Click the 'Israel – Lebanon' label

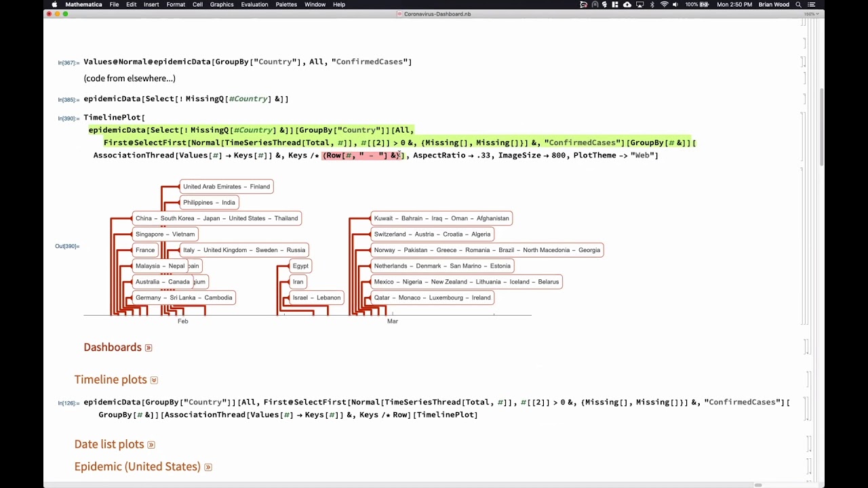317,298
